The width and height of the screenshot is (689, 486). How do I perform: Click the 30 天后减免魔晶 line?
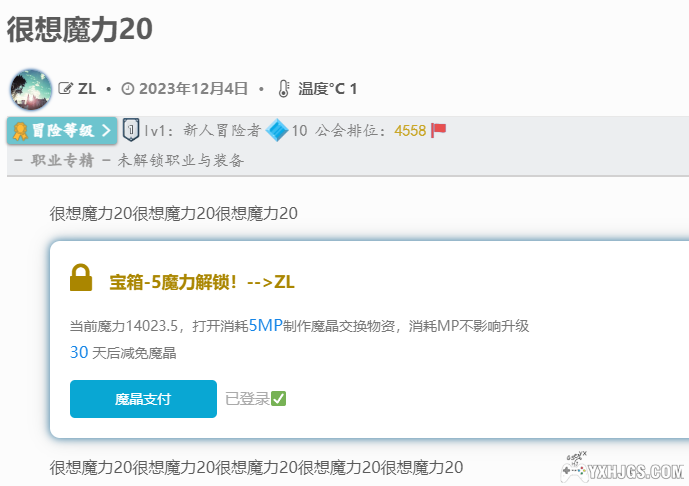click(x=123, y=352)
